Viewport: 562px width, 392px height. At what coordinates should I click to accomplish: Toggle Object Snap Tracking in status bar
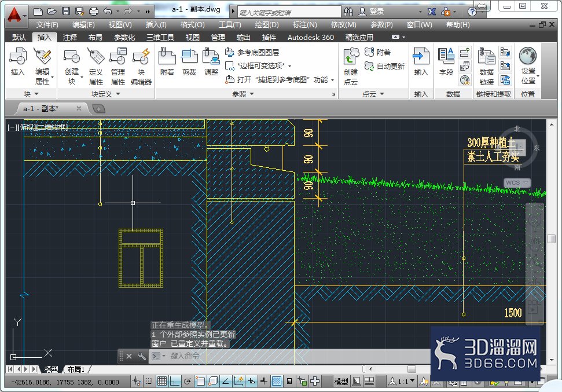[x=226, y=381]
